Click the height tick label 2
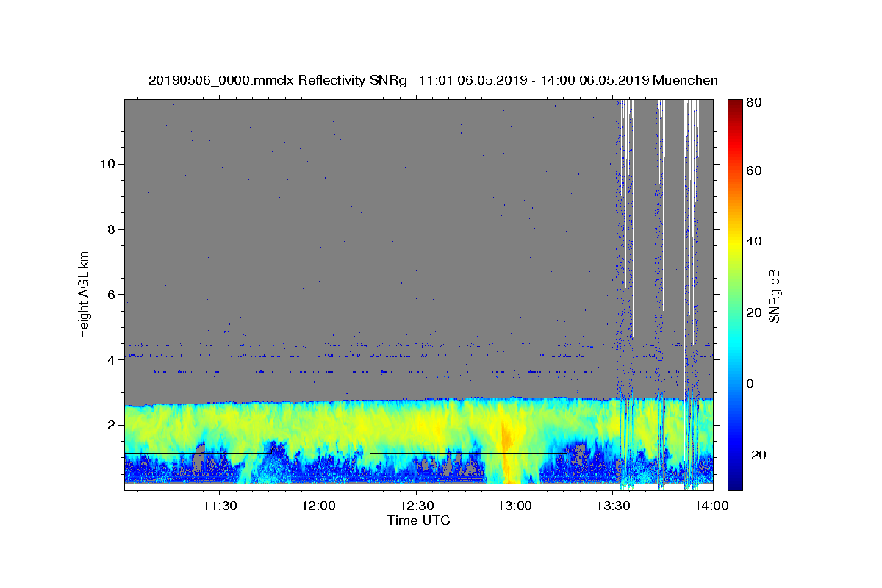882x588 pixels. [x=110, y=425]
